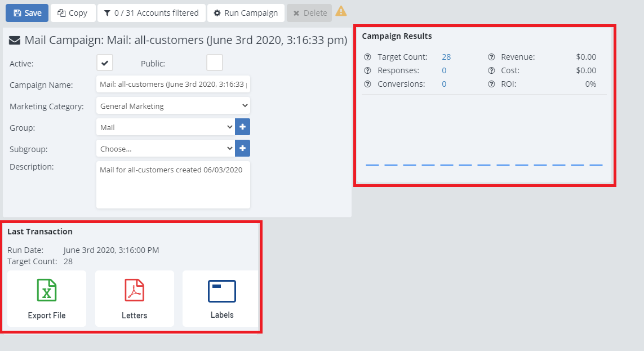Click the Campaign Name text field
The height and width of the screenshot is (351, 644).
pyautogui.click(x=173, y=85)
